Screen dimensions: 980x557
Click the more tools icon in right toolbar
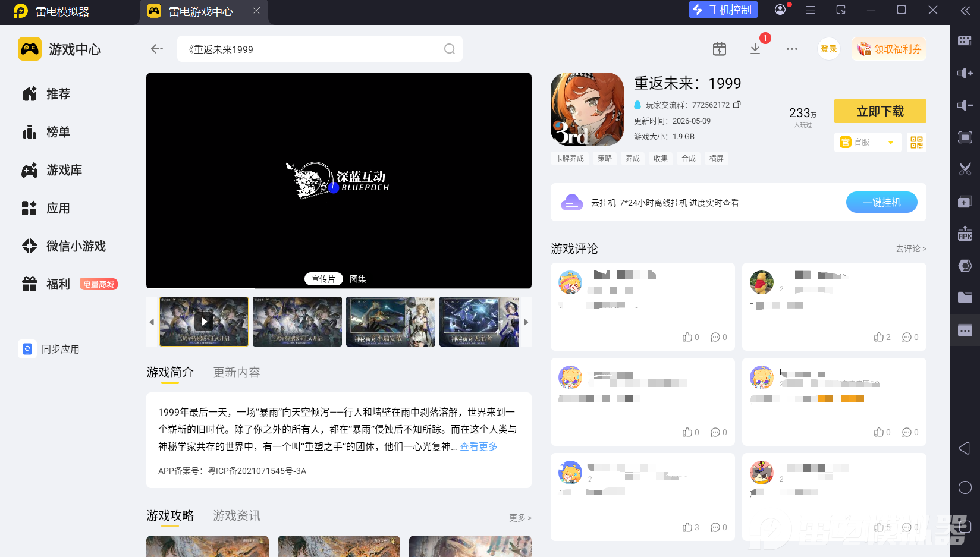point(965,331)
